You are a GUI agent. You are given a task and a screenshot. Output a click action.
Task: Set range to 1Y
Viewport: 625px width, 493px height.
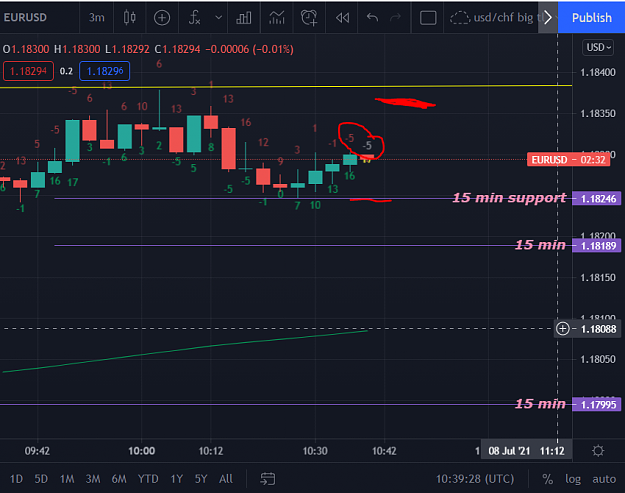click(177, 479)
